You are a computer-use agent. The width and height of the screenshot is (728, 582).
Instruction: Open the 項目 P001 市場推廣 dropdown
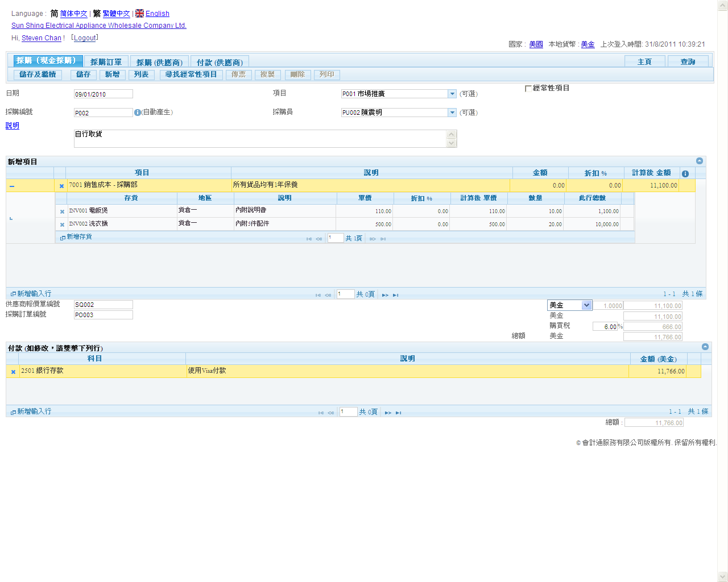pyautogui.click(x=452, y=94)
